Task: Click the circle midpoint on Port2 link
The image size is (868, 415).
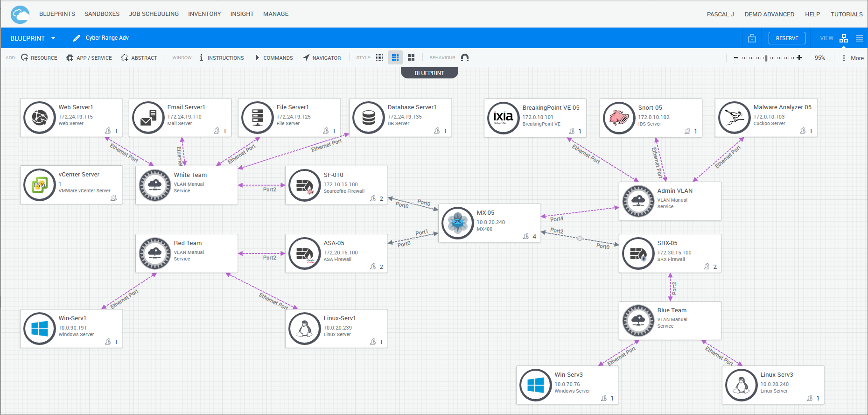Action: click(x=580, y=239)
